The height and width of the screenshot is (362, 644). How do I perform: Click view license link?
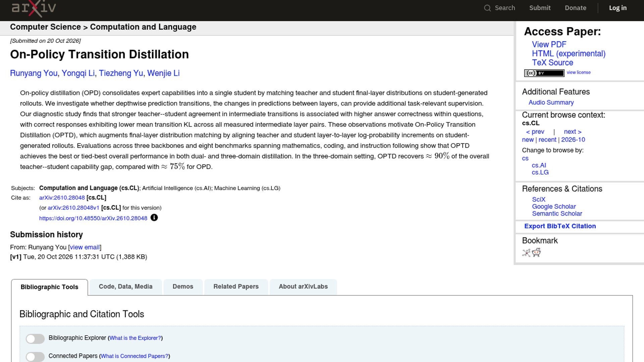pyautogui.click(x=579, y=72)
